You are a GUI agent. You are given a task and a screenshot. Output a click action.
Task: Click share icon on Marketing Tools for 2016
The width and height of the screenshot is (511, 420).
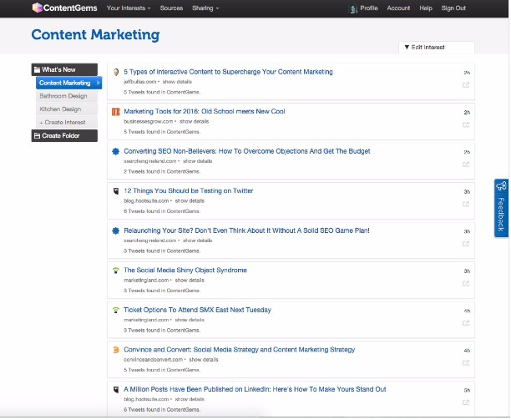click(x=466, y=124)
